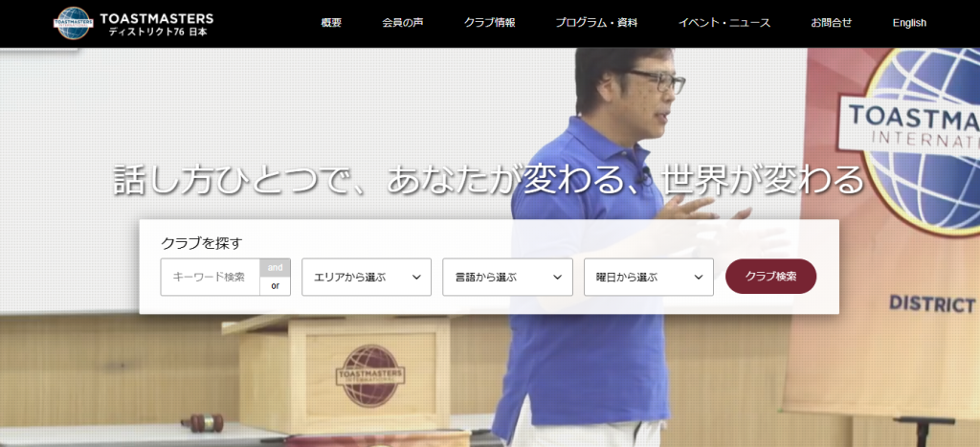This screenshot has width=980, height=447.
Task: Select the "and" keyword search mode
Action: click(x=275, y=268)
